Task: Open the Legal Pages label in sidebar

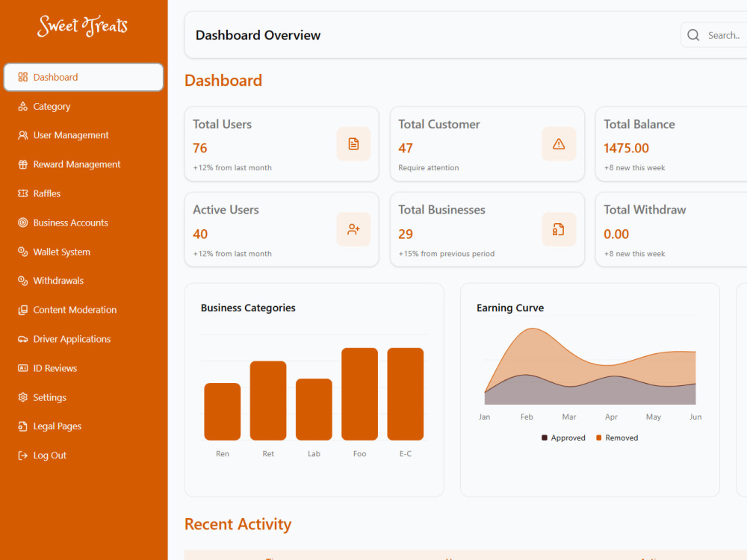Action: (58, 426)
